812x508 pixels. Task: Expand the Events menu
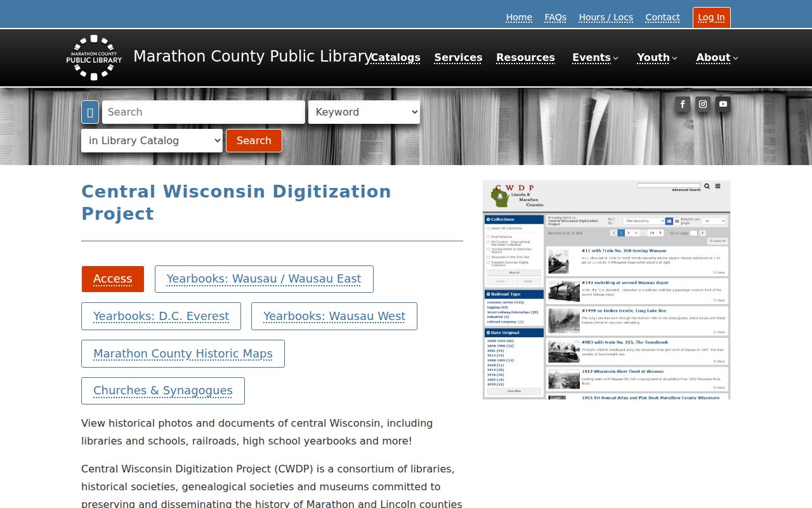point(595,58)
